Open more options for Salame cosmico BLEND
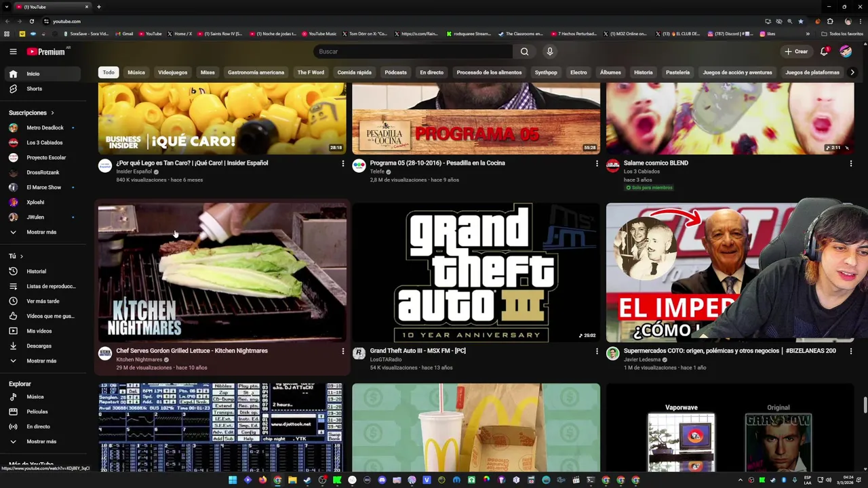 click(x=850, y=163)
